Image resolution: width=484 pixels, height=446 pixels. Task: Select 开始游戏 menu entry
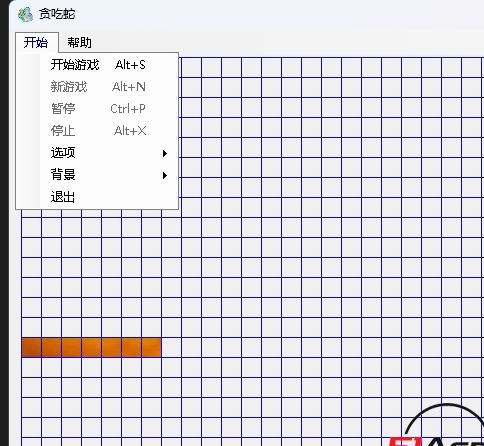97,64
